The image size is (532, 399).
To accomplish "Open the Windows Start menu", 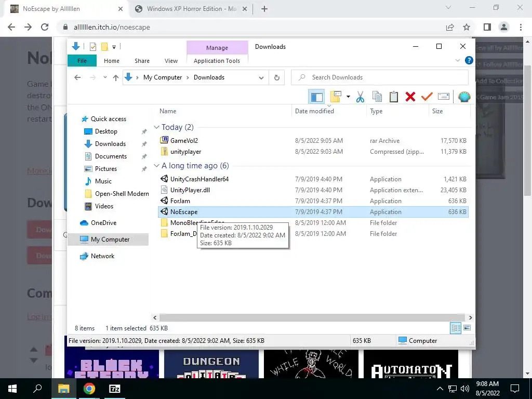I will click(12, 389).
